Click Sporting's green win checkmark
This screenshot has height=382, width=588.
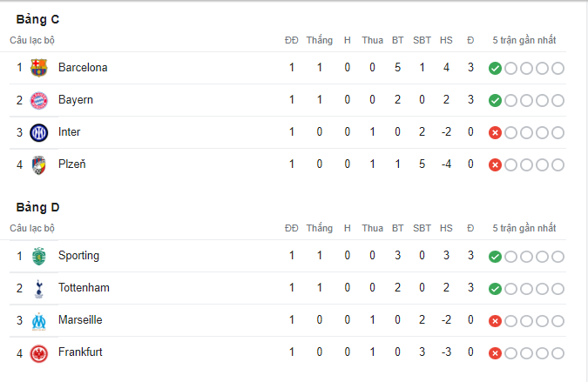click(x=495, y=257)
